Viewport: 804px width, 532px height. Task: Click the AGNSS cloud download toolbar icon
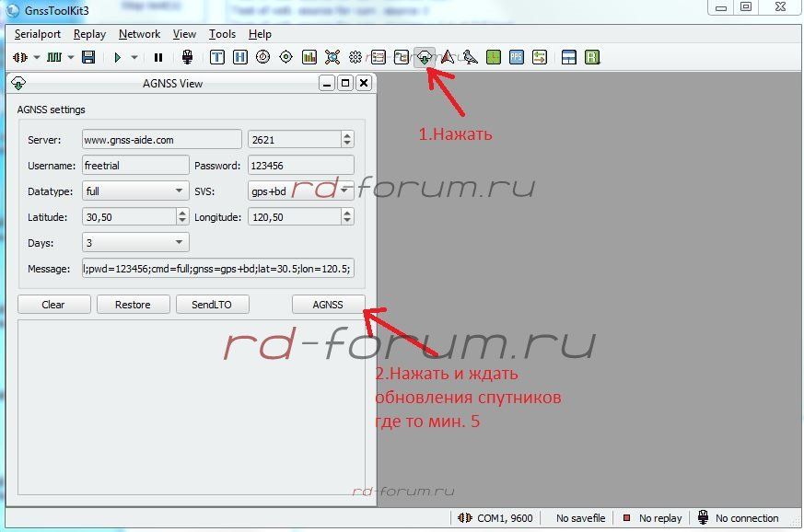coord(425,57)
